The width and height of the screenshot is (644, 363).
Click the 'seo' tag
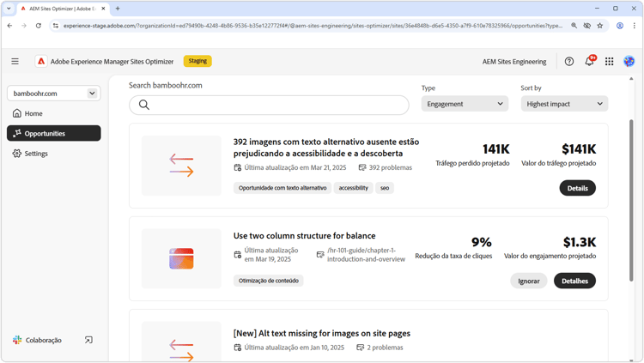(x=385, y=188)
